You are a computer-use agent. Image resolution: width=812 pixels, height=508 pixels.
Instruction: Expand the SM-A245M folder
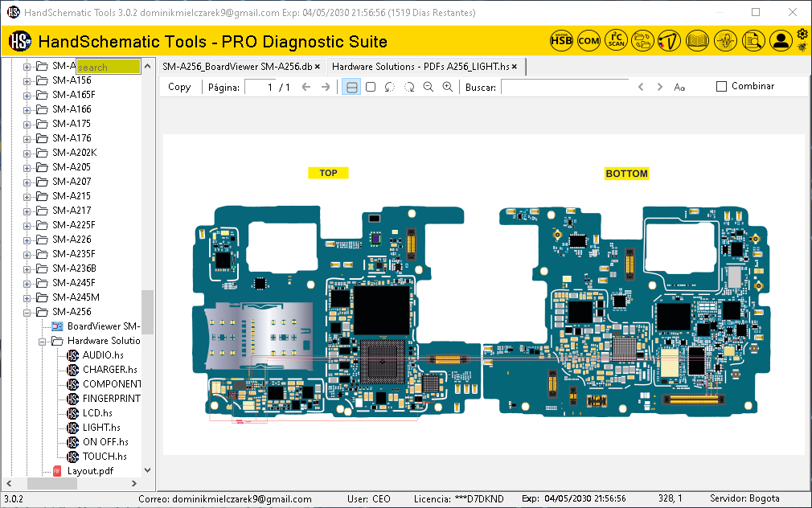(x=27, y=298)
